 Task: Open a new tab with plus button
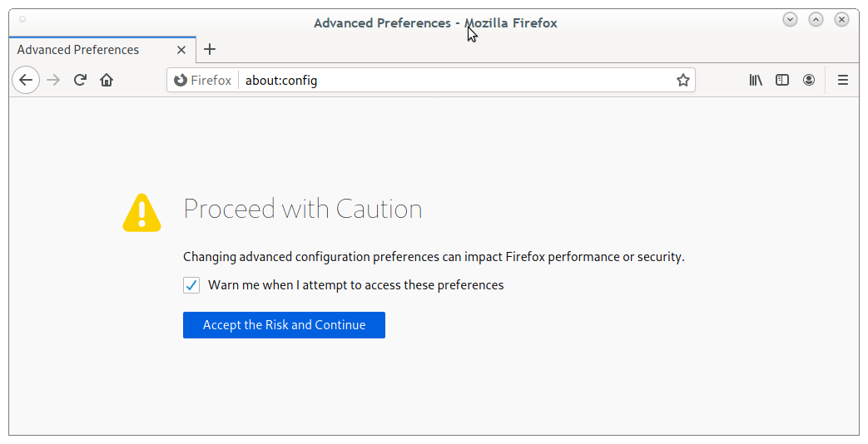click(x=209, y=49)
